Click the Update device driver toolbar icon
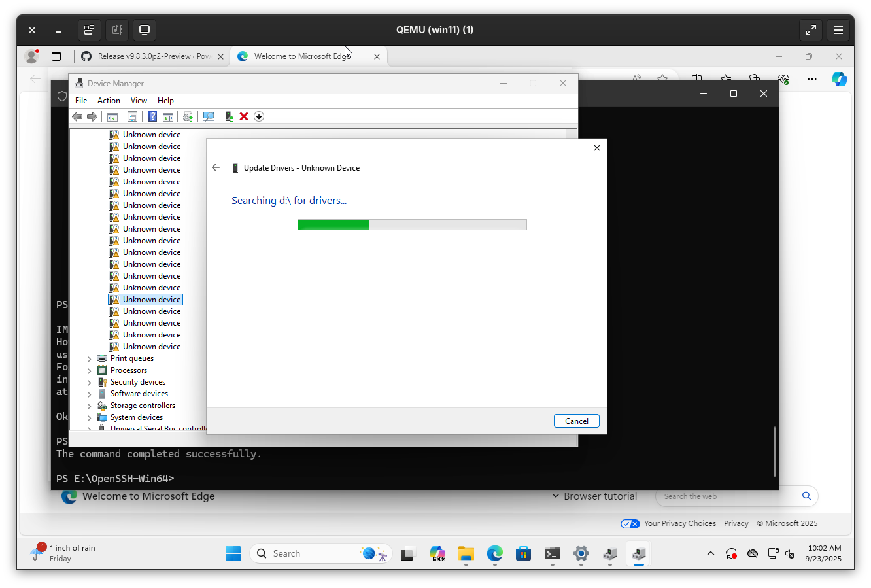This screenshot has width=871, height=588. [x=229, y=116]
